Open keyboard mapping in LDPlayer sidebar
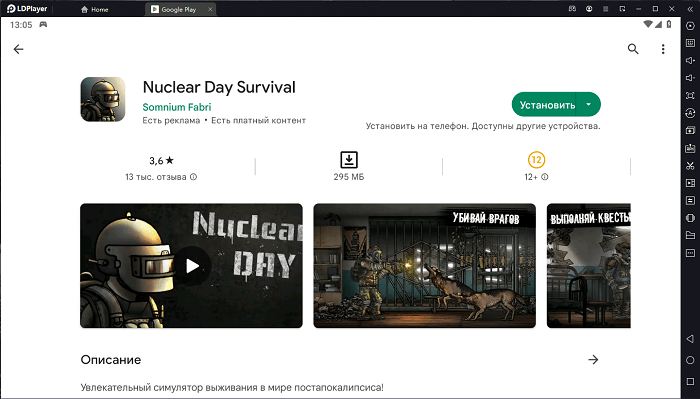 tap(690, 43)
